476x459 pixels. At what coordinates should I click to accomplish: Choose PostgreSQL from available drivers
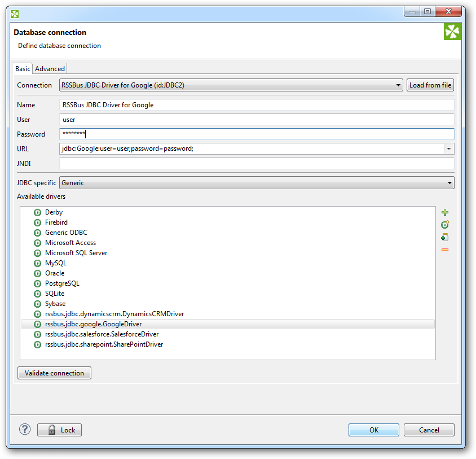(62, 283)
